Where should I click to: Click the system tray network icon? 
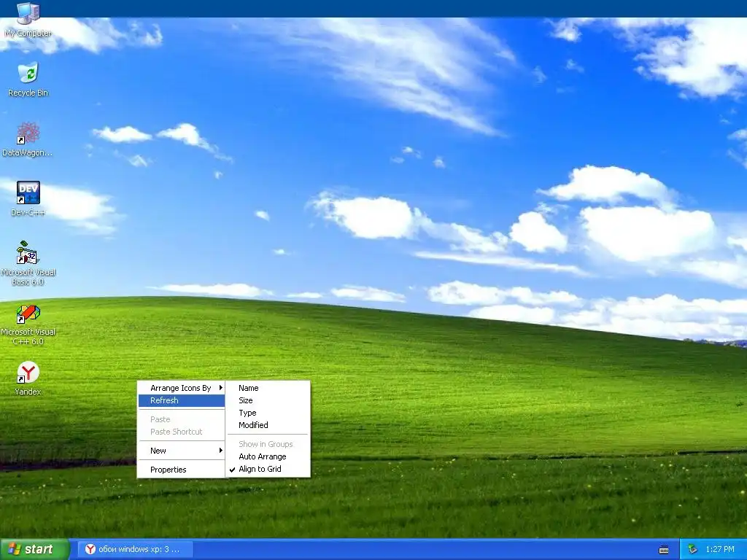[x=693, y=549]
